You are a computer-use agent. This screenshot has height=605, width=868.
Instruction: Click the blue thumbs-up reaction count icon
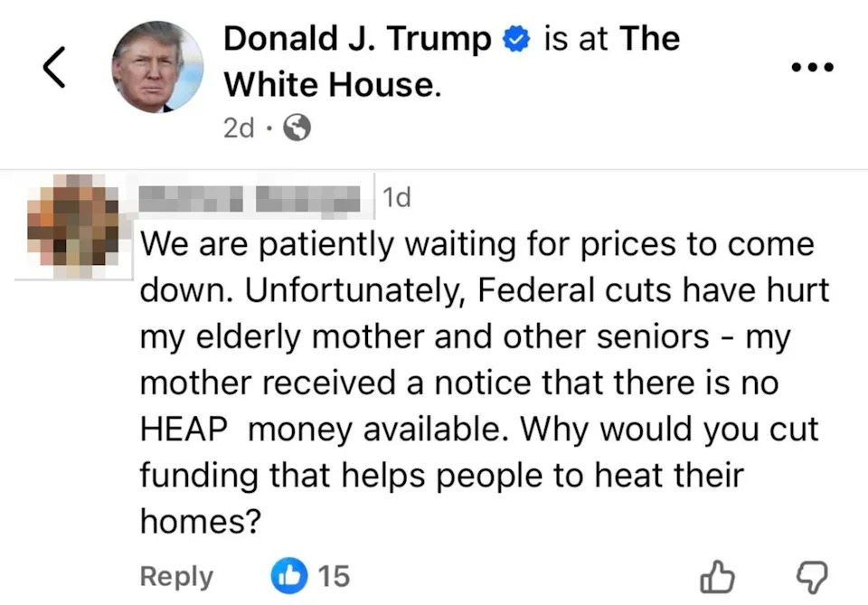point(288,576)
